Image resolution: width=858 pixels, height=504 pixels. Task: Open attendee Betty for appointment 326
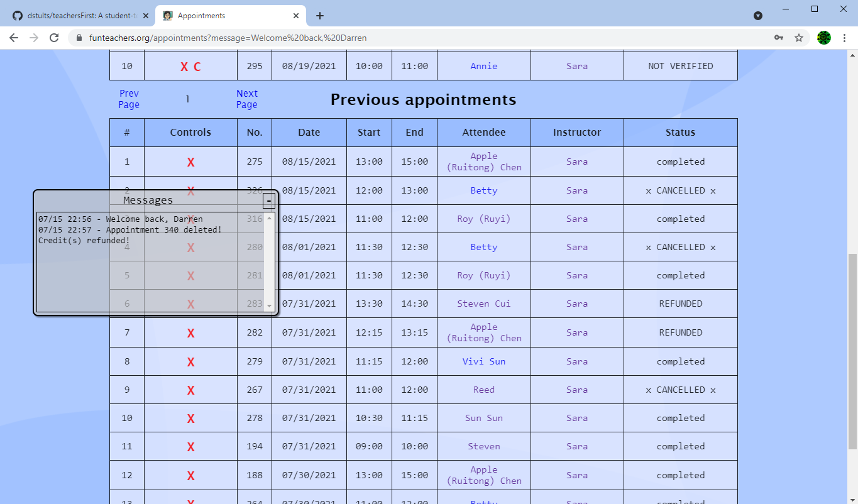pos(484,190)
